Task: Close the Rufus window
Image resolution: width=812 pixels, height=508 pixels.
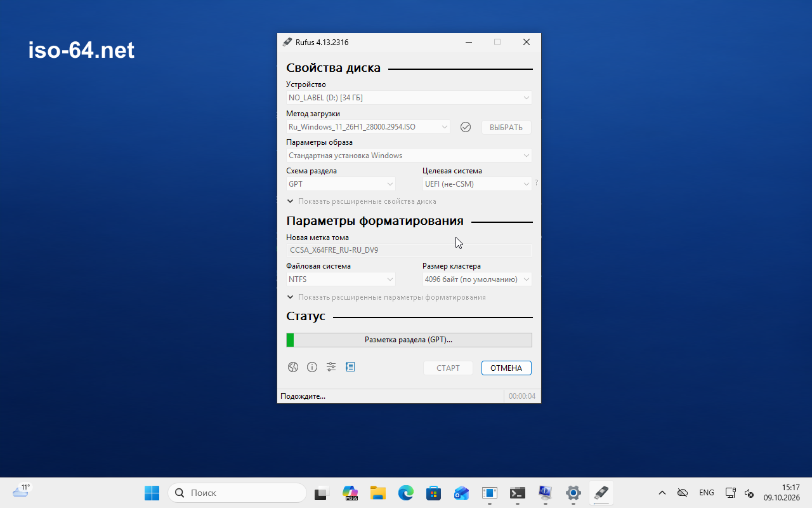Action: (527, 42)
